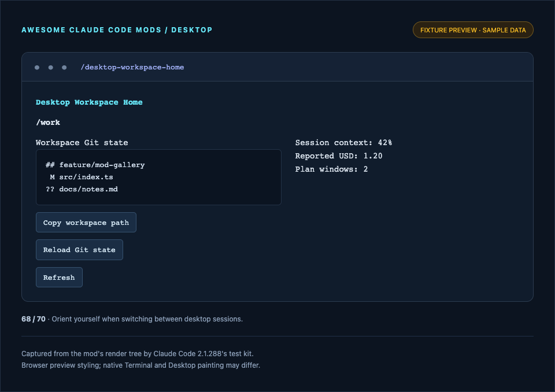The width and height of the screenshot is (555, 392).
Task: Select the Workspace Git state label
Action: (82, 143)
